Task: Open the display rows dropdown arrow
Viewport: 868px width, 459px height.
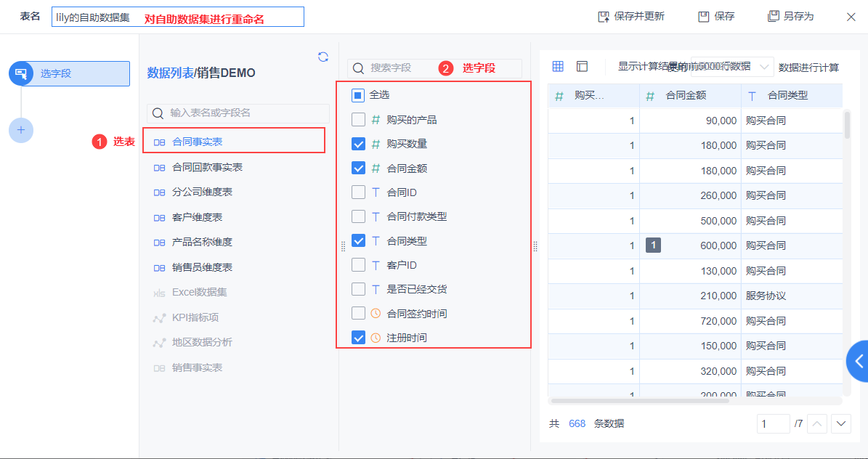Action: click(x=764, y=67)
